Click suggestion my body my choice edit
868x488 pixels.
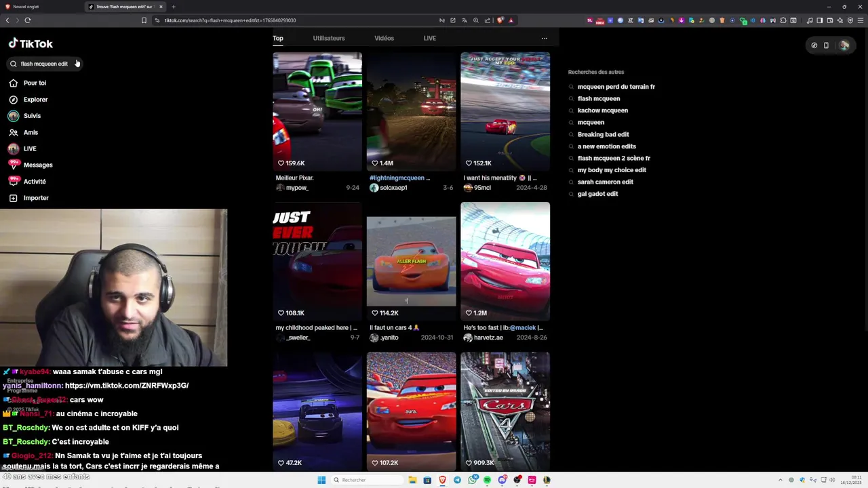coord(612,170)
